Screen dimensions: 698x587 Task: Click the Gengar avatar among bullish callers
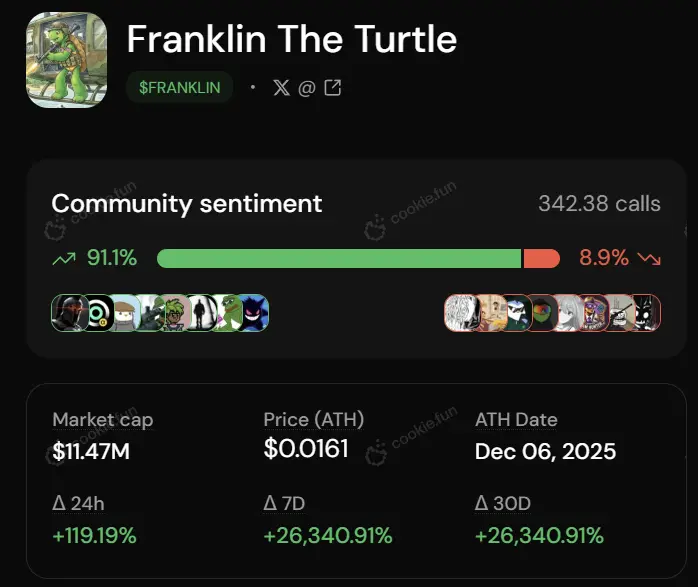click(x=255, y=314)
